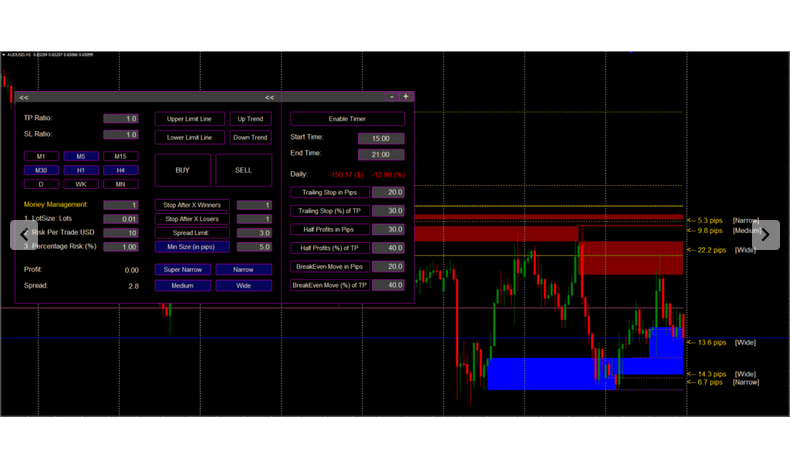Image resolution: width=790 pixels, height=468 pixels.
Task: Click the Upper Limit Line button
Action: click(189, 119)
